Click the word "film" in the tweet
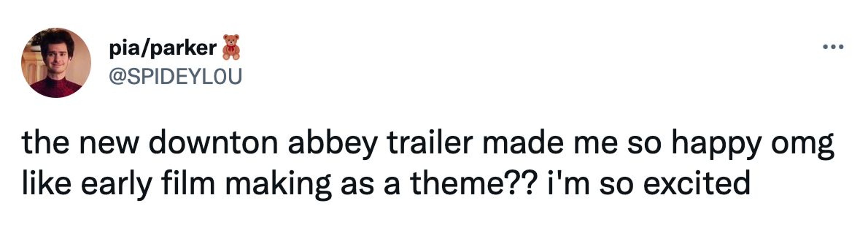Viewport: 868px width, 225px height. click(x=188, y=184)
